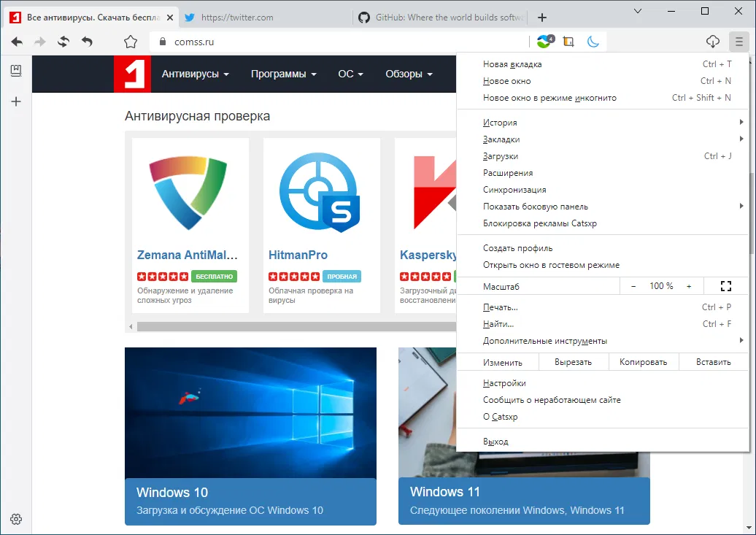Image resolution: width=756 pixels, height=535 pixels.
Task: Expand the Обзоры navigation dropdown
Action: 409,74
